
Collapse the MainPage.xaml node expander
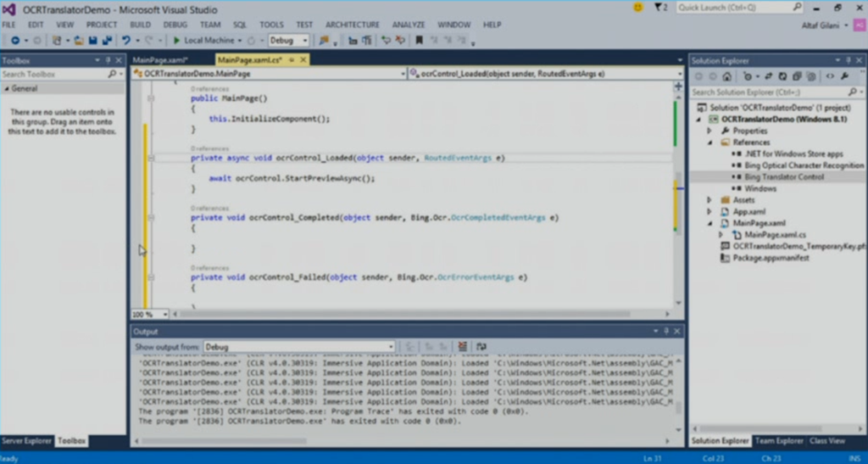(x=709, y=223)
